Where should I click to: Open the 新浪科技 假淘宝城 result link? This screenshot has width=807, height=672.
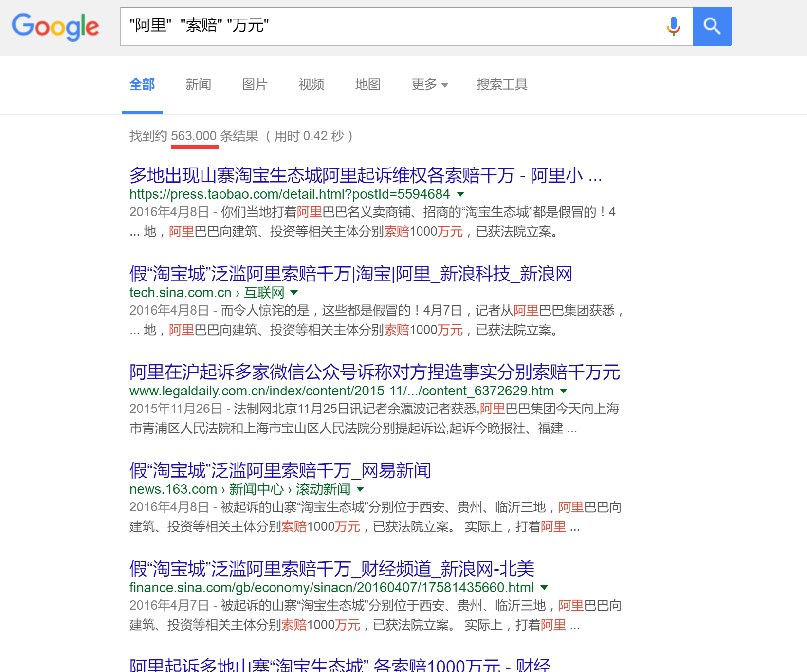(x=350, y=274)
